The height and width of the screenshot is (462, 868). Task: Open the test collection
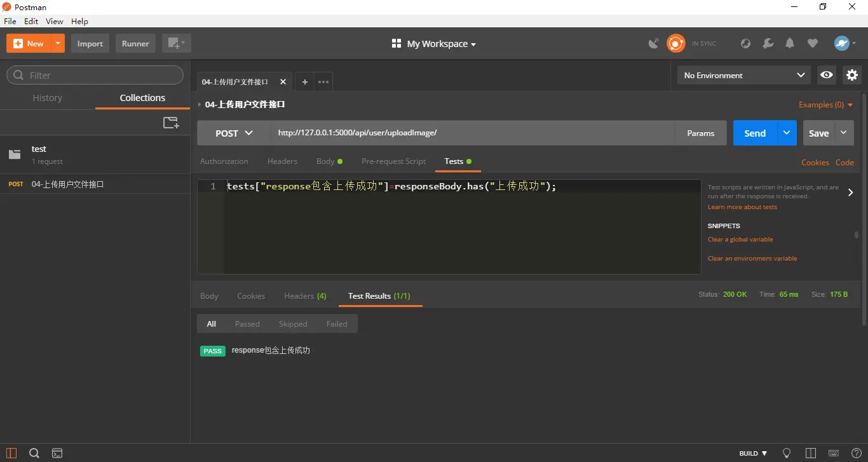click(x=95, y=154)
